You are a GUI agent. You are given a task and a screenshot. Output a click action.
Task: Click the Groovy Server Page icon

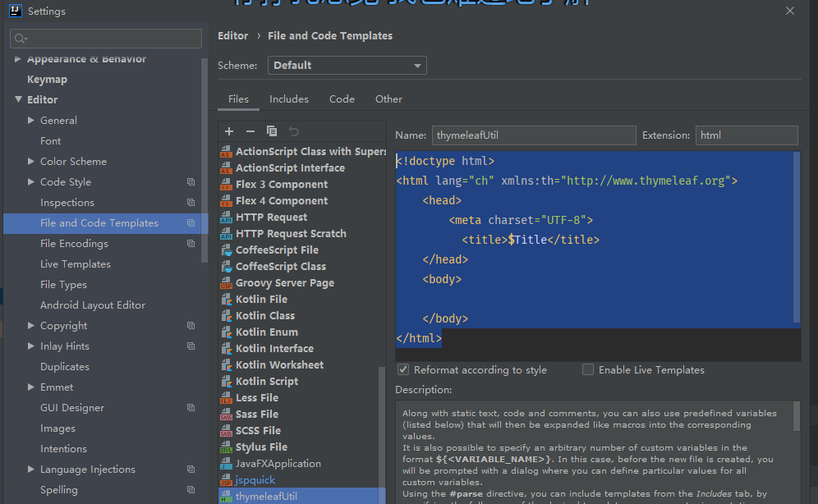(226, 283)
